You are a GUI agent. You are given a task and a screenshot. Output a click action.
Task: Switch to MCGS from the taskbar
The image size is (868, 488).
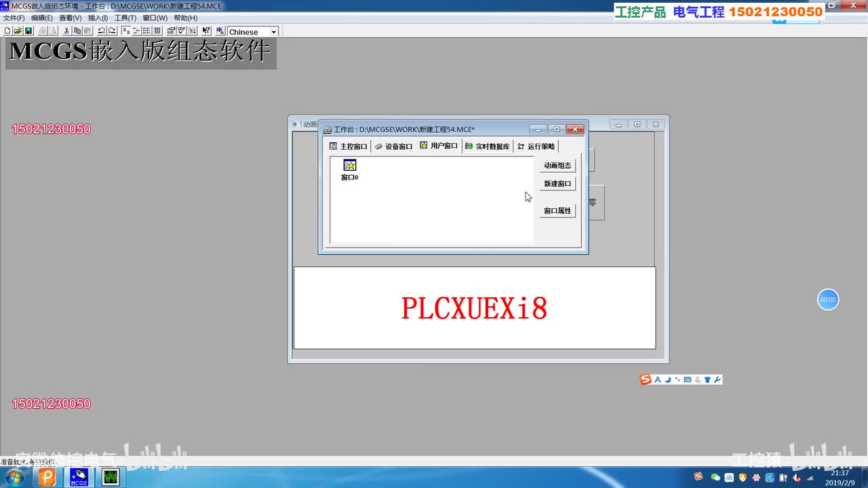pos(79,477)
